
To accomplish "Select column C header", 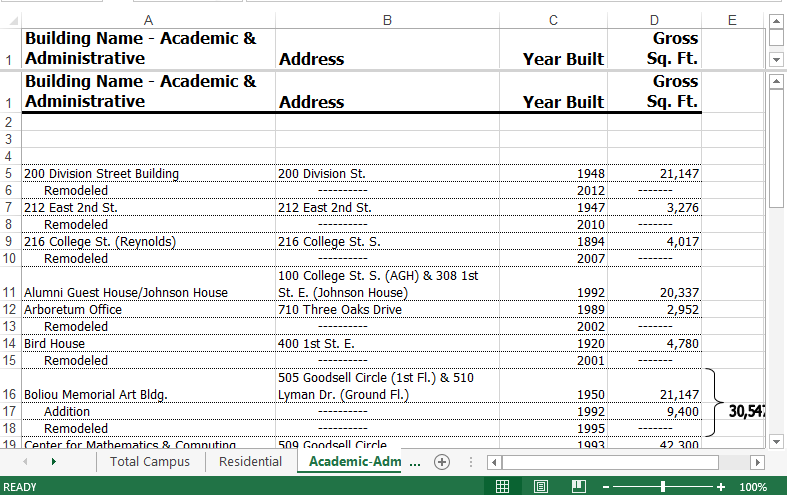I will pos(553,20).
